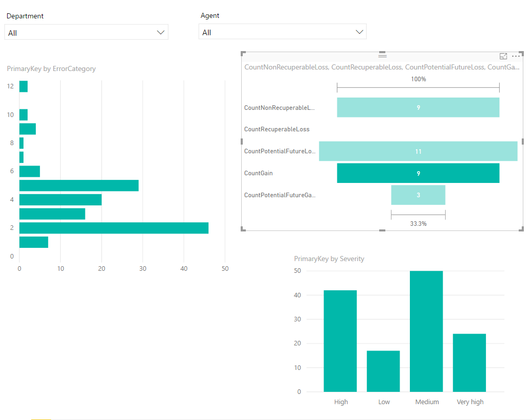Open the Department slicer dropdown
This screenshot has height=420, width=532.
(x=86, y=32)
